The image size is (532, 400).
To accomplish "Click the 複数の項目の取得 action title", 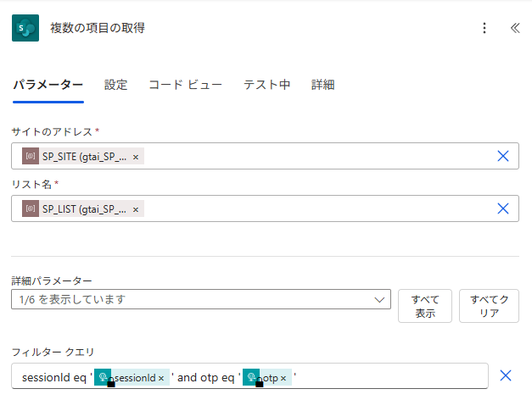I will [98, 28].
